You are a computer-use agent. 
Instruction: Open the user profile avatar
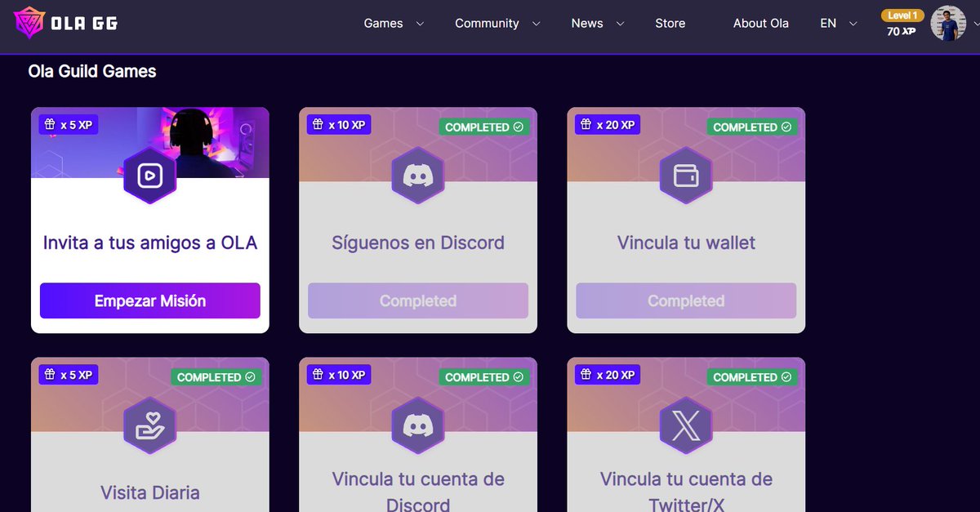[x=948, y=24]
